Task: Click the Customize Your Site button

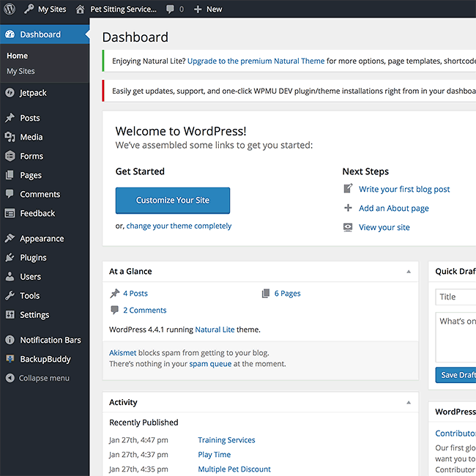Action: pos(173,201)
